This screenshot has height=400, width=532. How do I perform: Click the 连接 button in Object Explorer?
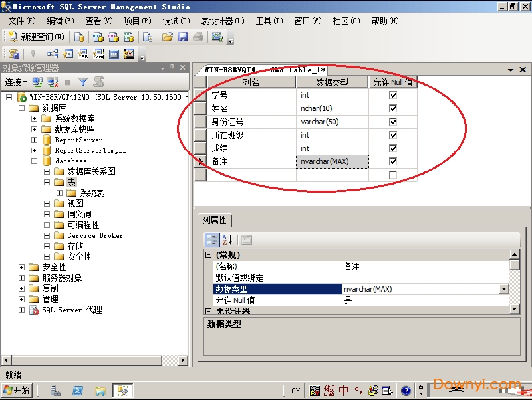[15, 82]
